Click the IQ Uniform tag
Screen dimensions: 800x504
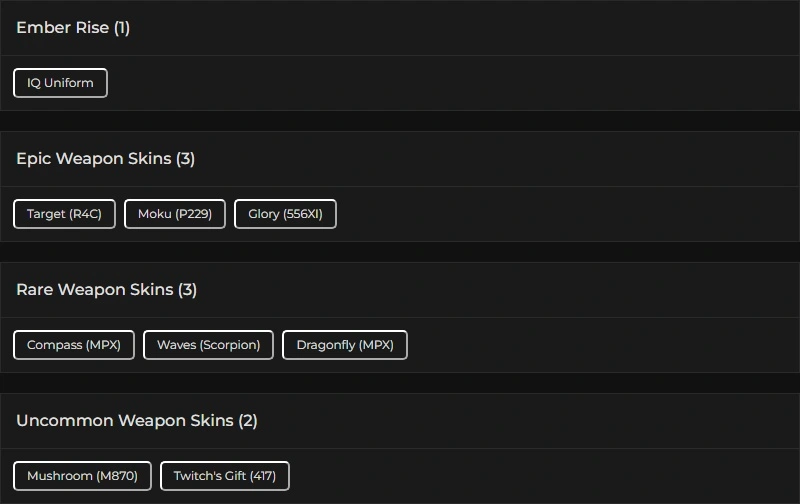pyautogui.click(x=60, y=83)
